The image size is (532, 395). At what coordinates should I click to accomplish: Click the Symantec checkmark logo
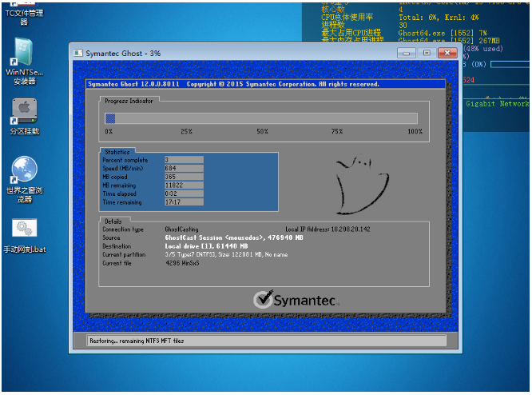coord(295,299)
